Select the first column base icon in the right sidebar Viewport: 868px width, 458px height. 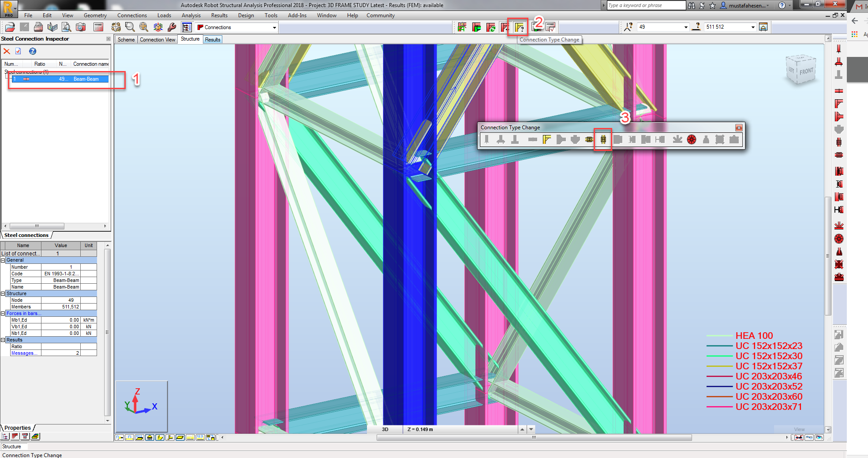click(839, 49)
